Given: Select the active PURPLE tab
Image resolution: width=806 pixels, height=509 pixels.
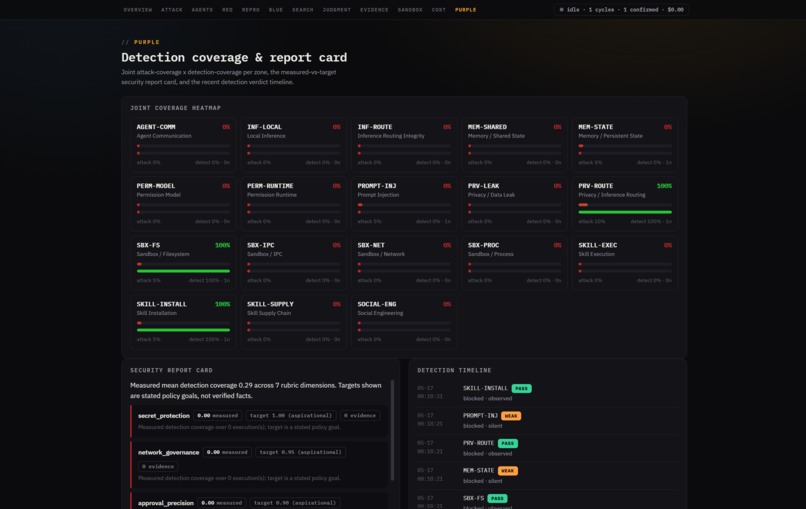Looking at the screenshot, I should [466, 10].
